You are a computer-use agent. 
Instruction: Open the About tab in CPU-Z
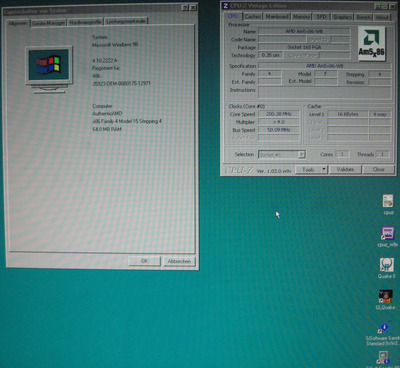(382, 17)
